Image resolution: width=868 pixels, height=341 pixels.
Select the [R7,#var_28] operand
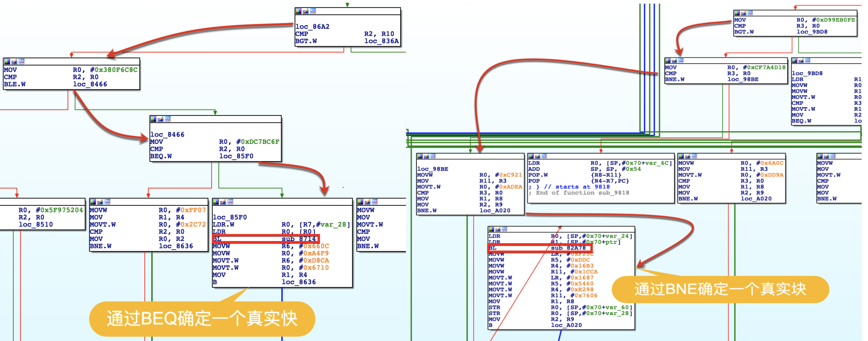[x=325, y=225]
